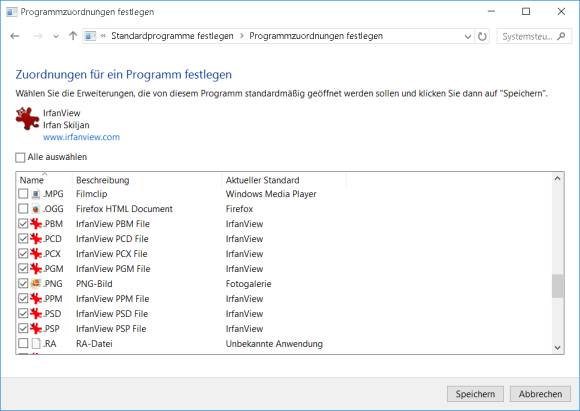580x411 pixels.
Task: Click the blank file icon beside .RA
Action: click(x=36, y=344)
